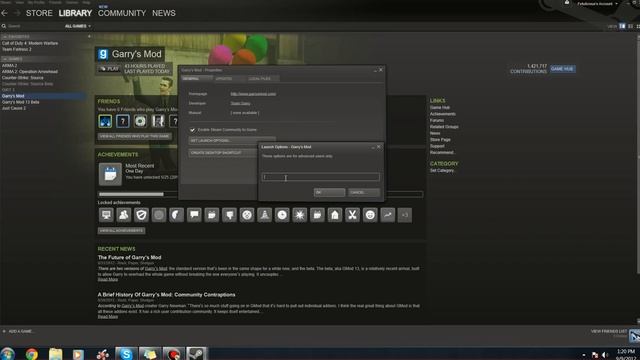640x360 pixels.
Task: Click the achievements progress bar
Action: (260, 194)
